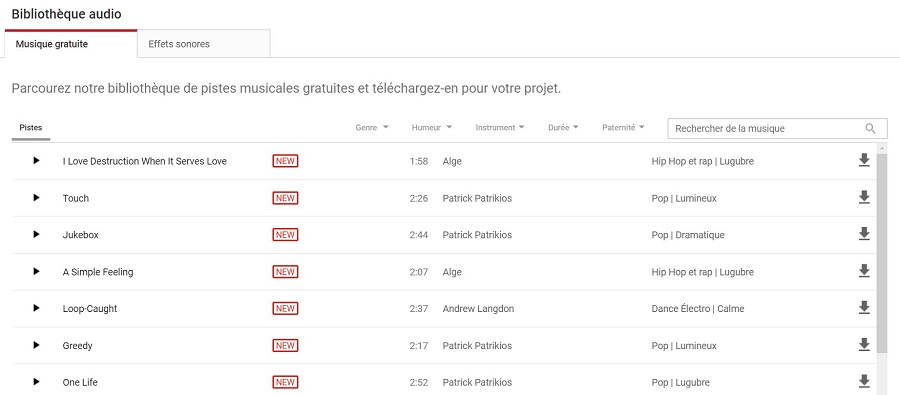Open the Instrument filter dropdown
Viewport: 900px width, 395px height.
(x=500, y=127)
